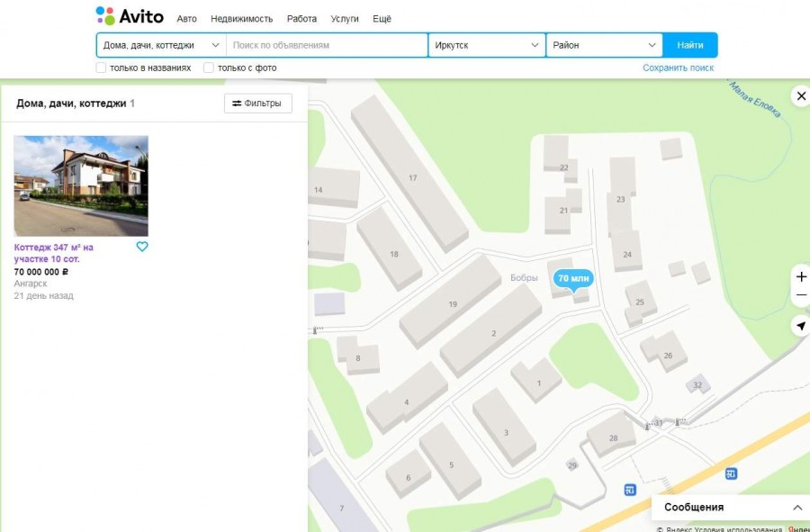Expand the Иркутск city dropdown
Screen dimensions: 810x532
pyautogui.click(x=487, y=45)
